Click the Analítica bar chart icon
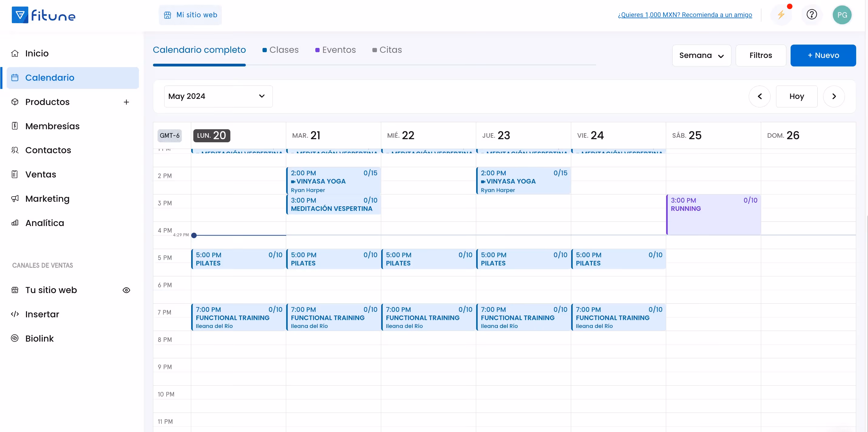 point(15,223)
